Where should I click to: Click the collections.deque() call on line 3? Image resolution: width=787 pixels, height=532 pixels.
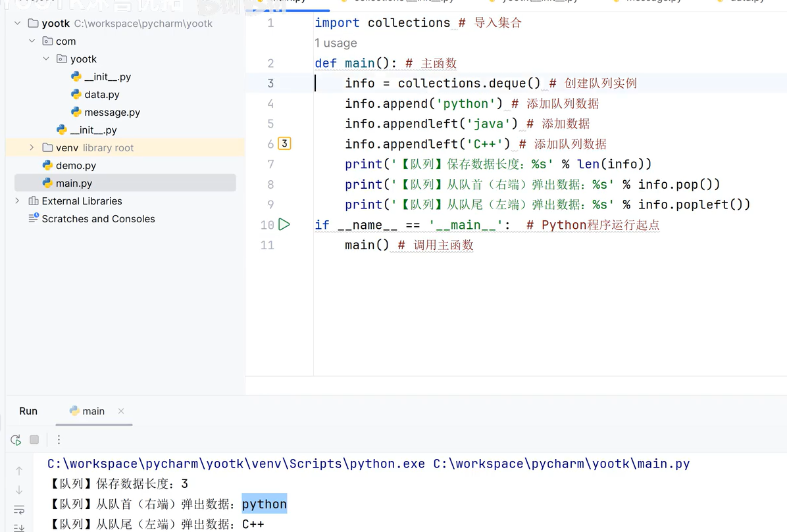(x=469, y=84)
